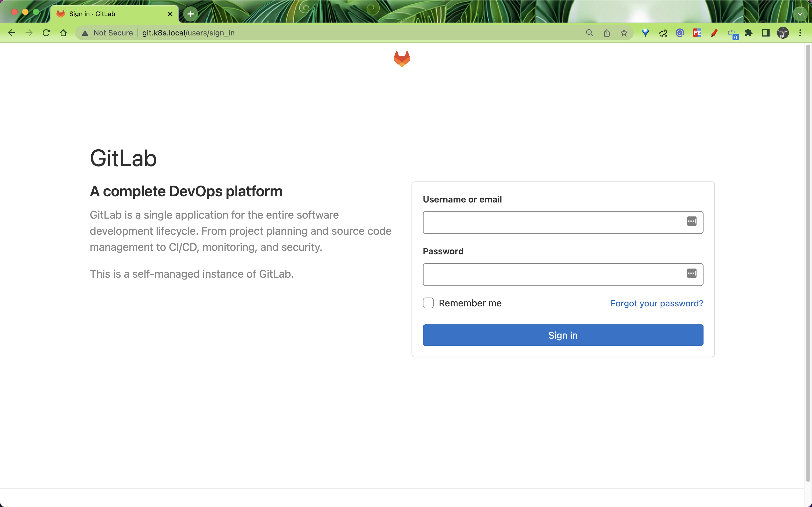Click password manager icon in password field
The image size is (812, 507).
coord(691,274)
